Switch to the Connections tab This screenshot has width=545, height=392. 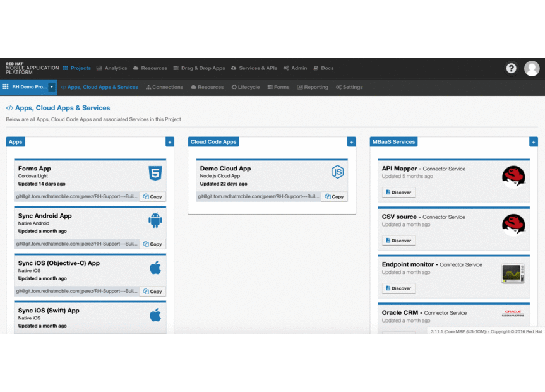click(164, 87)
